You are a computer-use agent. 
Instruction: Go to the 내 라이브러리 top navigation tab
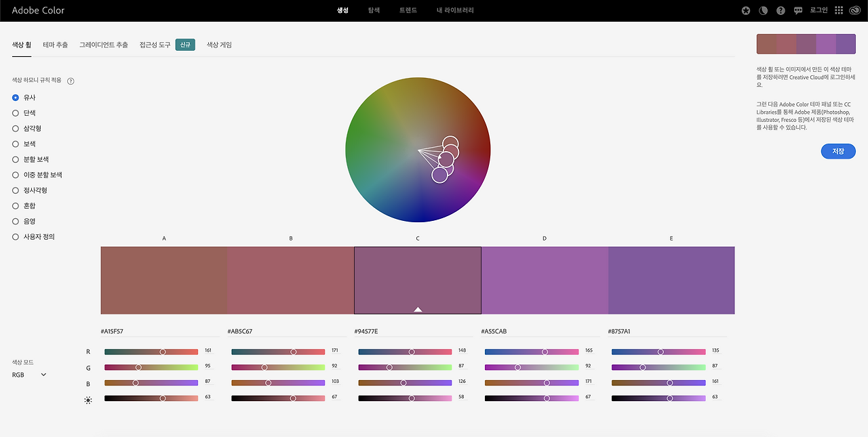(x=455, y=11)
